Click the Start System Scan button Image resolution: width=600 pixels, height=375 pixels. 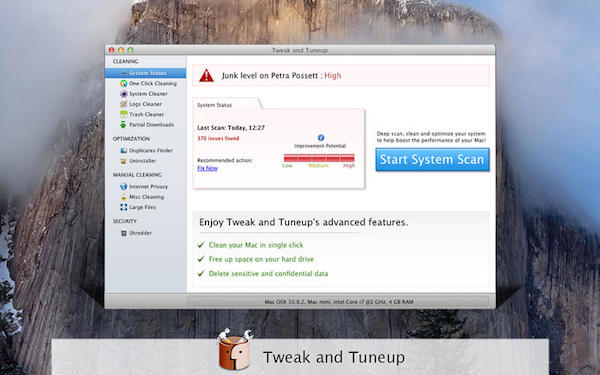(x=432, y=160)
